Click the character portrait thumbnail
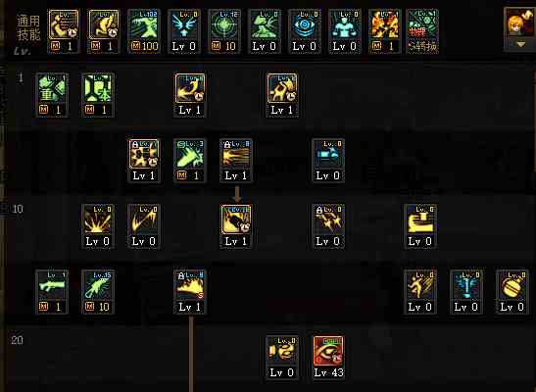536x392 pixels. [x=519, y=24]
